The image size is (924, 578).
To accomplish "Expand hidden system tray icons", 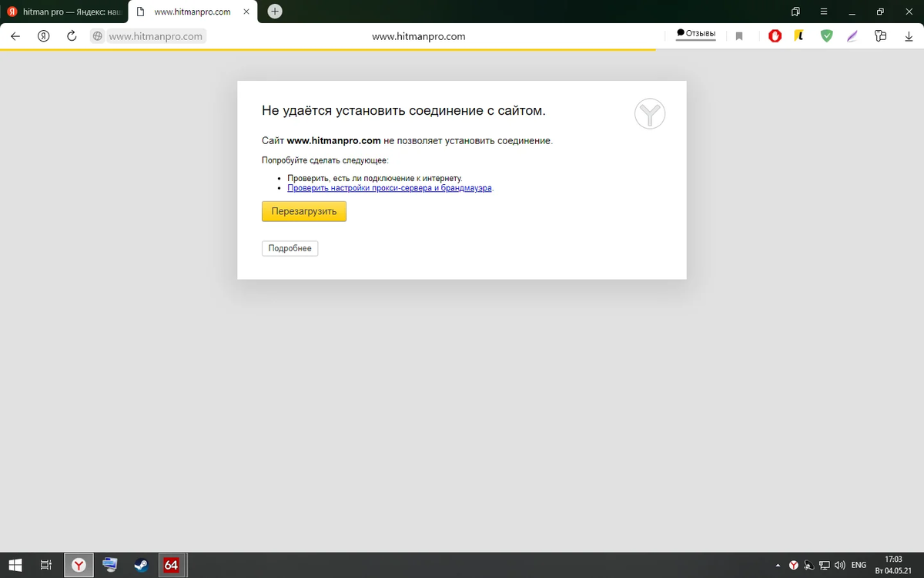I will 777,565.
